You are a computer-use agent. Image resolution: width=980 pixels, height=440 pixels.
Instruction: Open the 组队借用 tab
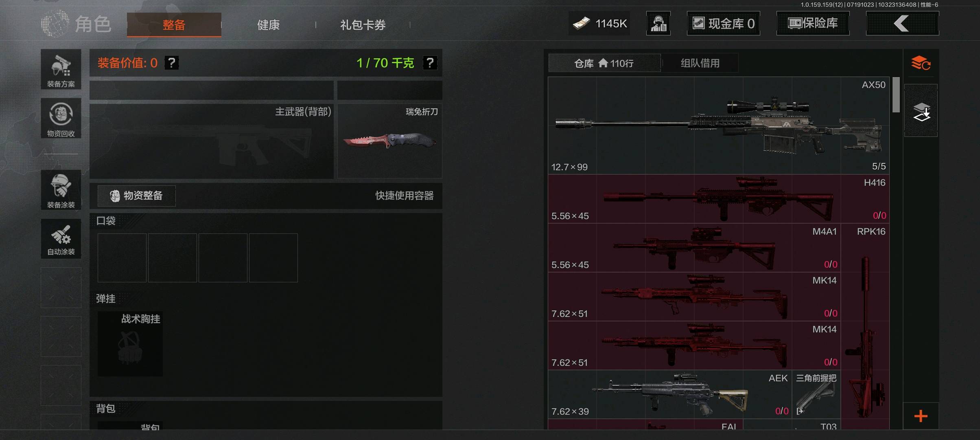700,63
